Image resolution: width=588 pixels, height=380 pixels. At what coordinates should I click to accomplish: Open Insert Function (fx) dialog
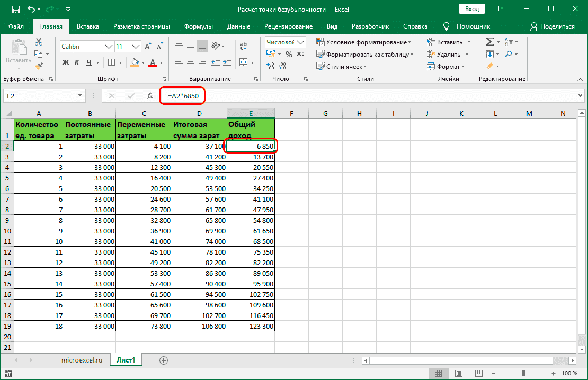click(150, 96)
